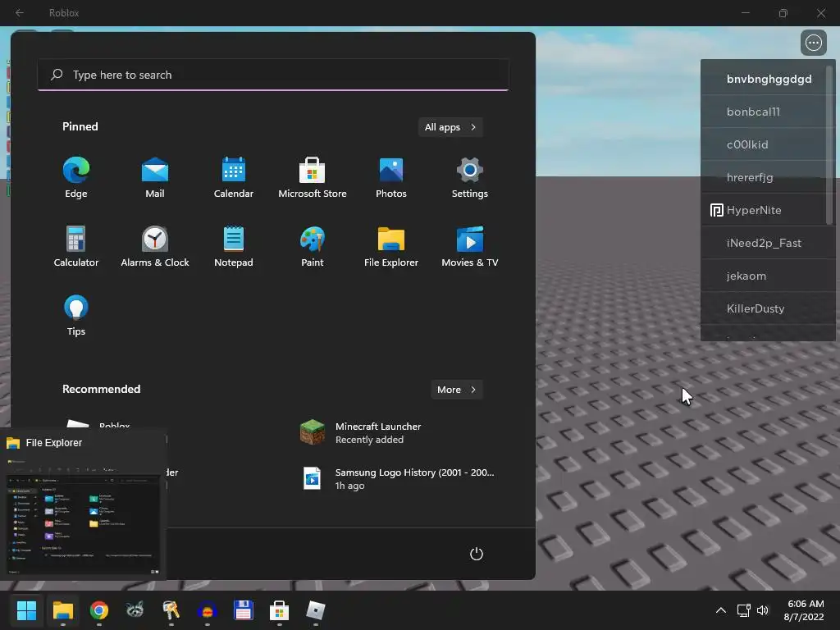Image resolution: width=840 pixels, height=630 pixels.
Task: Click the player list scrollbar
Action: click(830, 144)
